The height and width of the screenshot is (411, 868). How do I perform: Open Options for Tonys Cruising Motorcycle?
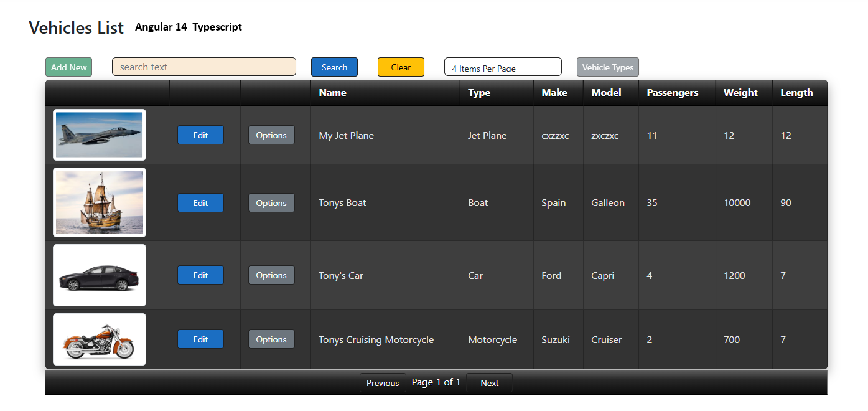pos(271,339)
